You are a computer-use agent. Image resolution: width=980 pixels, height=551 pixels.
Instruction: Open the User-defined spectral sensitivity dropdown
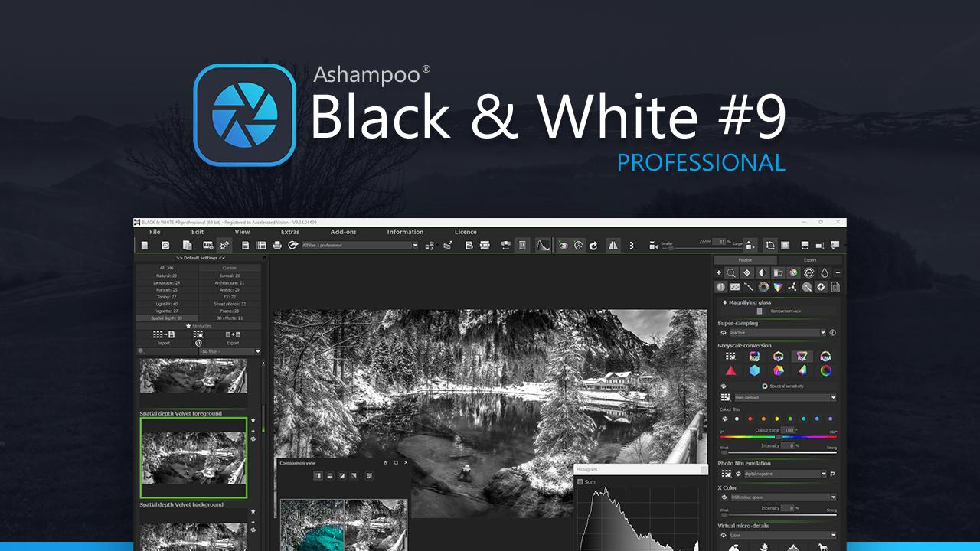[785, 398]
